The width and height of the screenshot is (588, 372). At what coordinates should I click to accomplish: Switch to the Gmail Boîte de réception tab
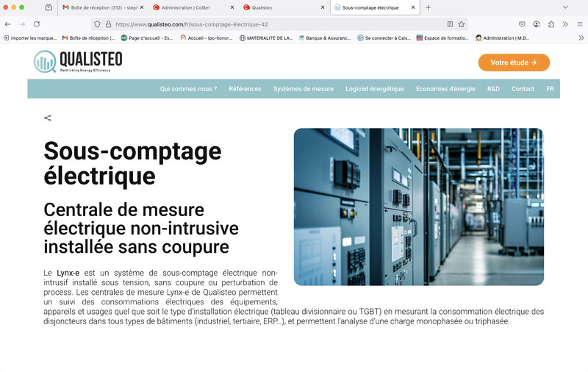point(100,7)
